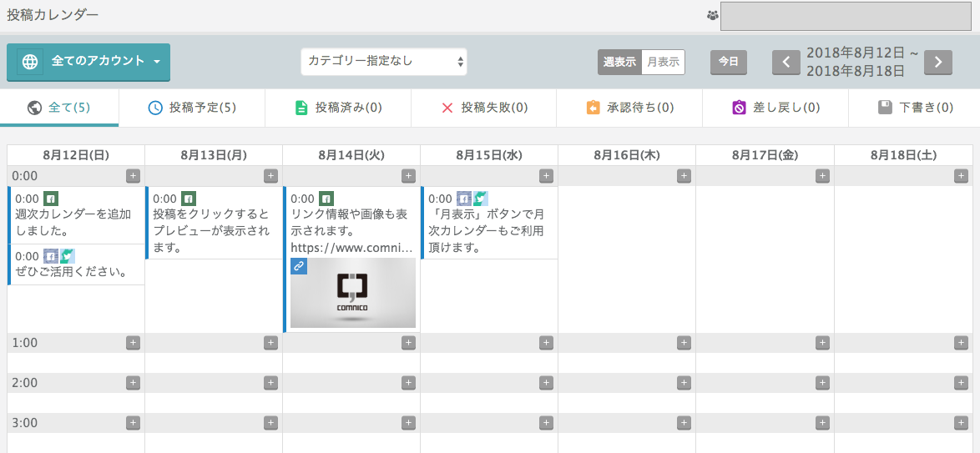Switch to 週表示 weekly view
980x453 pixels.
pos(619,62)
